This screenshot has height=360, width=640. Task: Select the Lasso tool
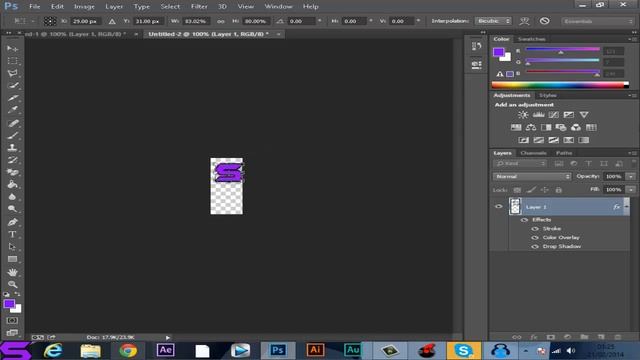[x=12, y=73]
